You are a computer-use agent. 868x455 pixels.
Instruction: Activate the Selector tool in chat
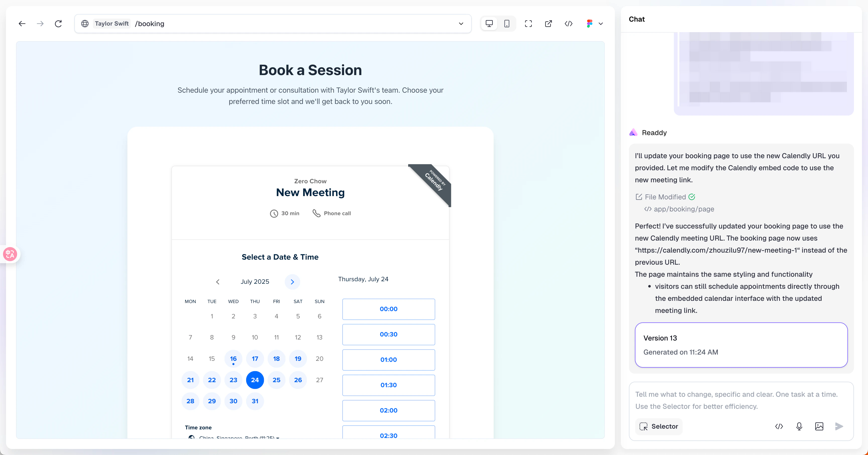click(x=659, y=426)
